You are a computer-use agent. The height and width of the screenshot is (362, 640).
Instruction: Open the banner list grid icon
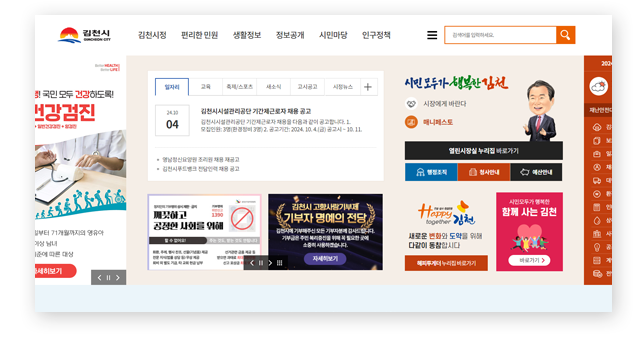(x=280, y=263)
